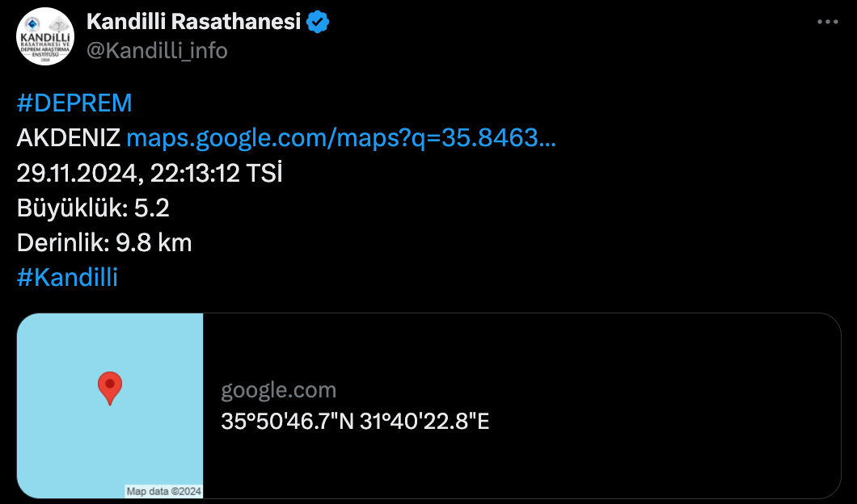857x504 pixels.
Task: Click the red map pin marker
Action: (110, 387)
